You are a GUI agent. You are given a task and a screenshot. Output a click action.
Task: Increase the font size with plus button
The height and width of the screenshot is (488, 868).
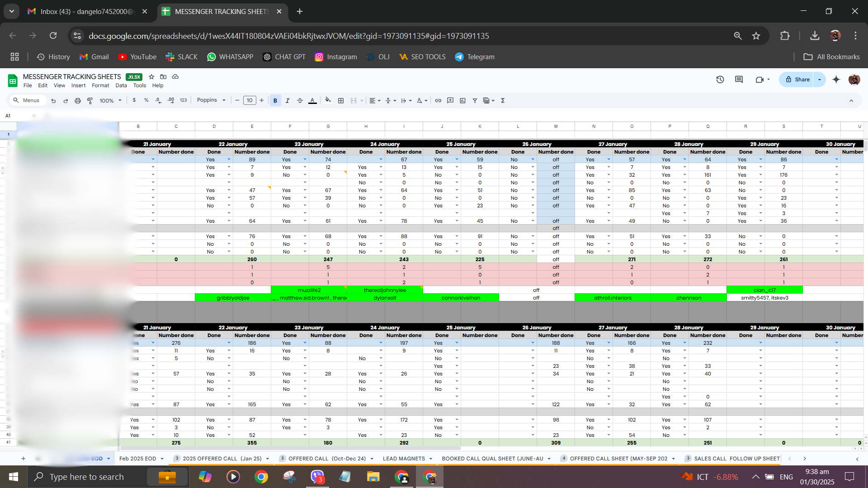click(x=262, y=100)
